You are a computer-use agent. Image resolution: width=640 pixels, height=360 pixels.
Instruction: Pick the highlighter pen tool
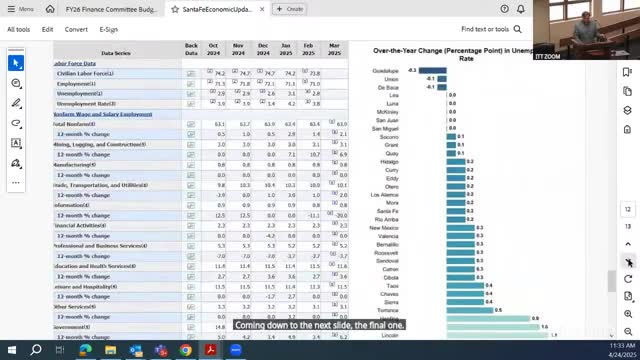(16, 103)
